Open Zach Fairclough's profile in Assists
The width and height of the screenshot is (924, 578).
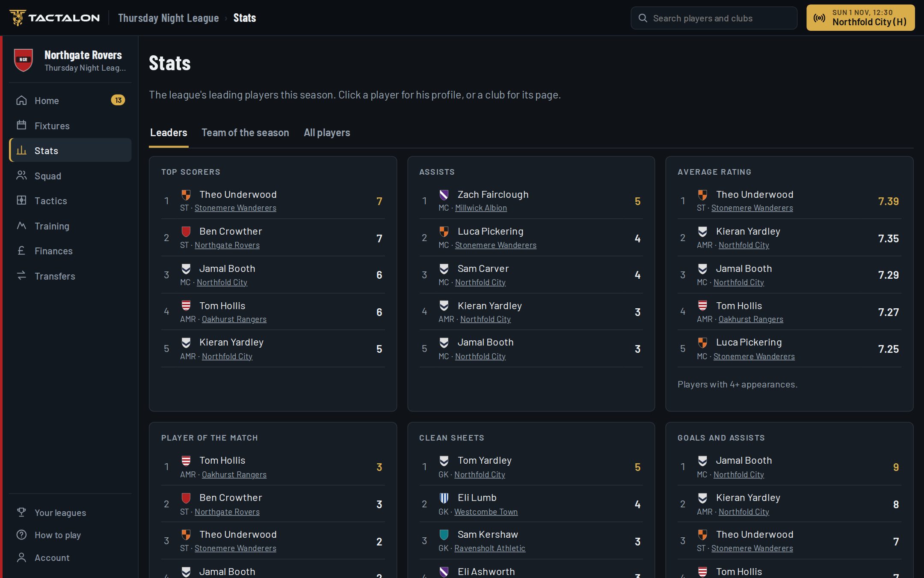click(493, 195)
